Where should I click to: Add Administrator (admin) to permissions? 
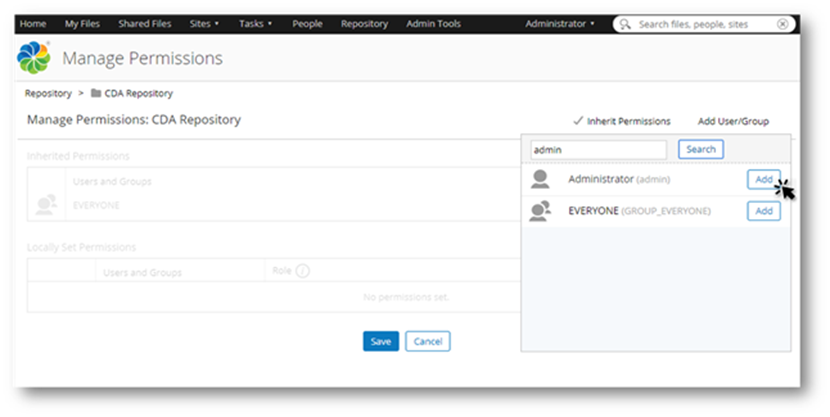pyautogui.click(x=763, y=179)
